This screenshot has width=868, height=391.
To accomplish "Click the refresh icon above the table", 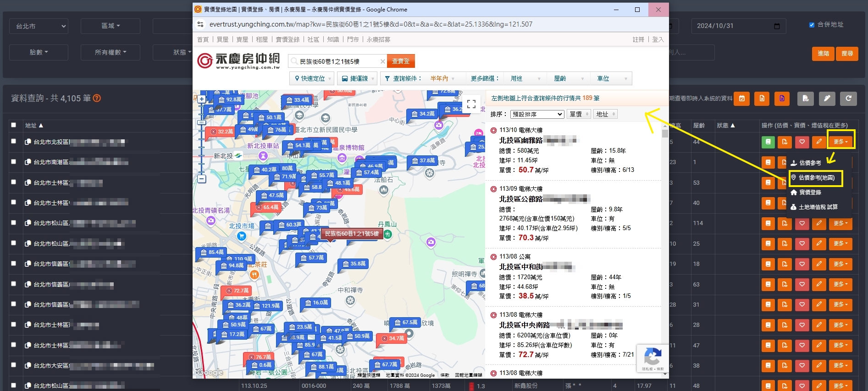I will (848, 99).
